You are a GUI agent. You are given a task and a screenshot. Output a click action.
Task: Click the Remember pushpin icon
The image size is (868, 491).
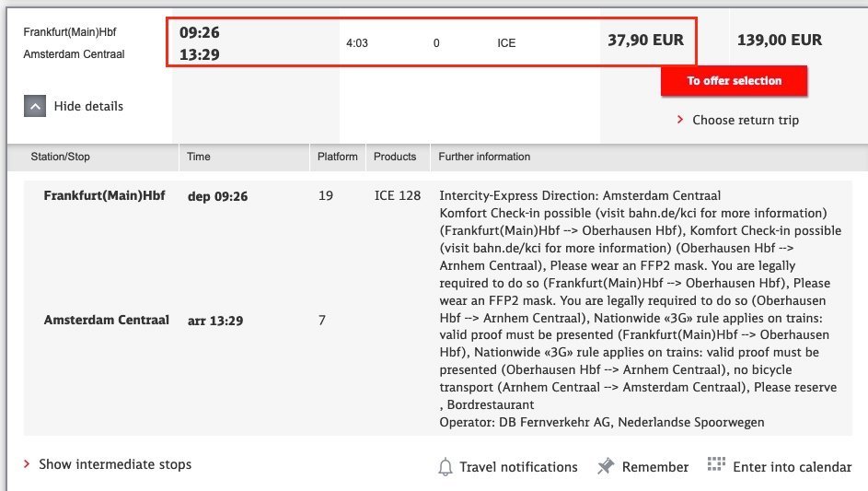[605, 466]
